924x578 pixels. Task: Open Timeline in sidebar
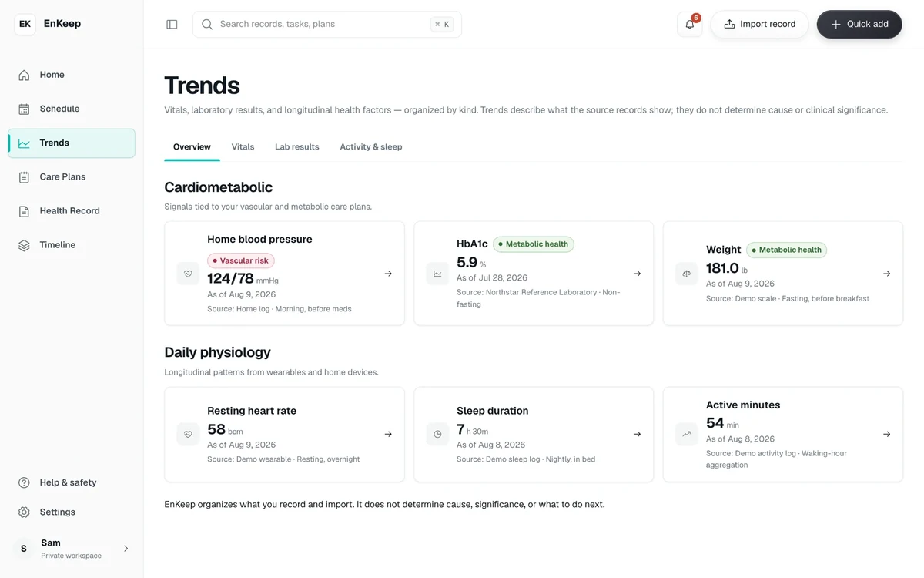72,245
